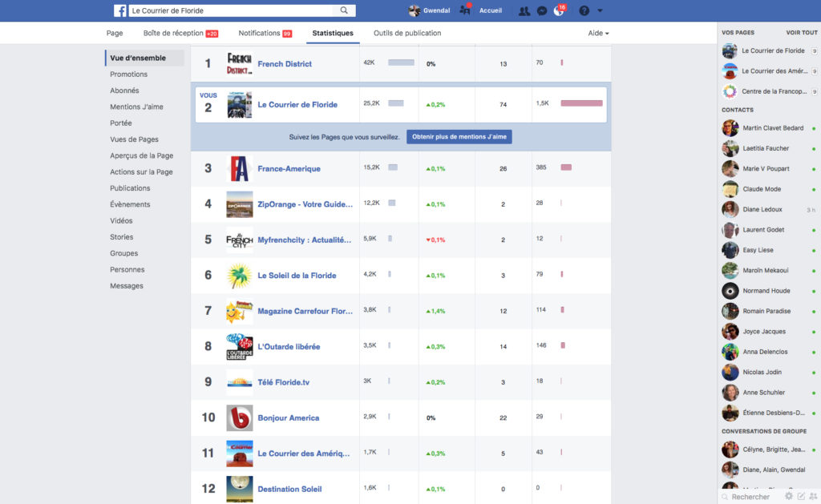Open the Destination Soleil link
This screenshot has height=504, width=821.
289,489
